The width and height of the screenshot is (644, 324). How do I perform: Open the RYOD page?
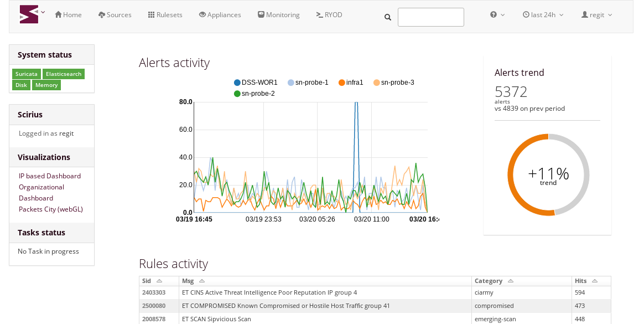[329, 15]
